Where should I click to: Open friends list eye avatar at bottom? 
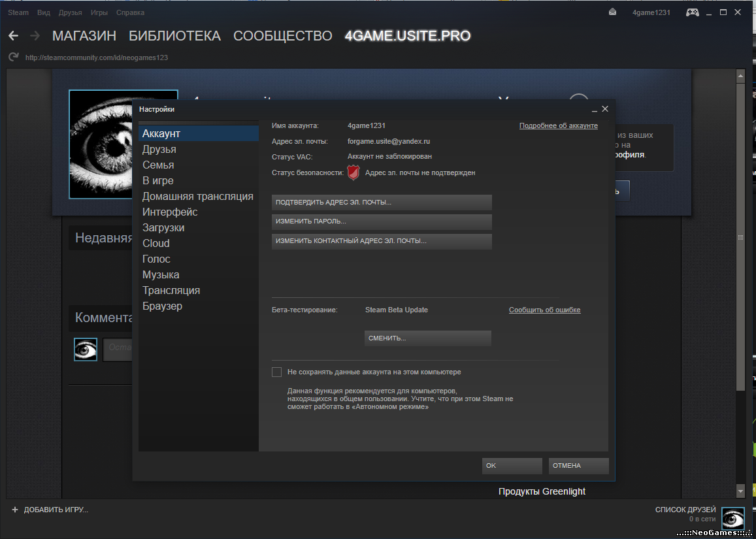[733, 519]
